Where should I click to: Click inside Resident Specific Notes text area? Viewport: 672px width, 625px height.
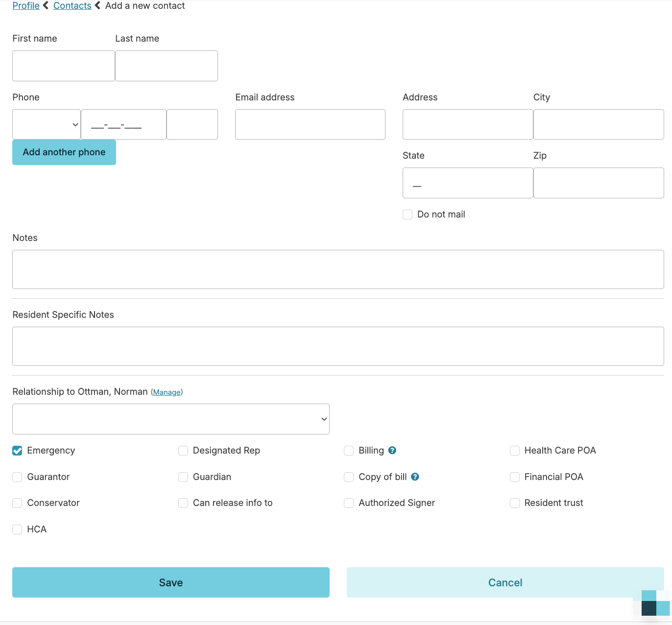tap(338, 346)
